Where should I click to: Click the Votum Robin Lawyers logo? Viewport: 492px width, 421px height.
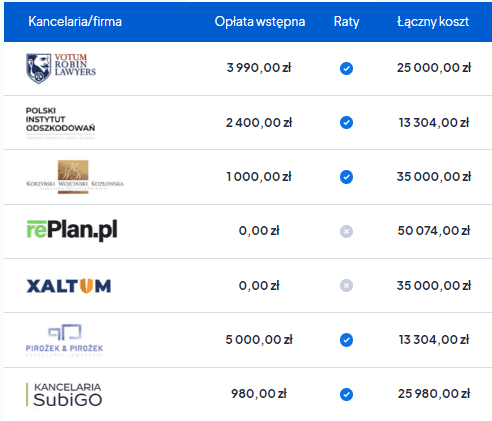(x=61, y=68)
